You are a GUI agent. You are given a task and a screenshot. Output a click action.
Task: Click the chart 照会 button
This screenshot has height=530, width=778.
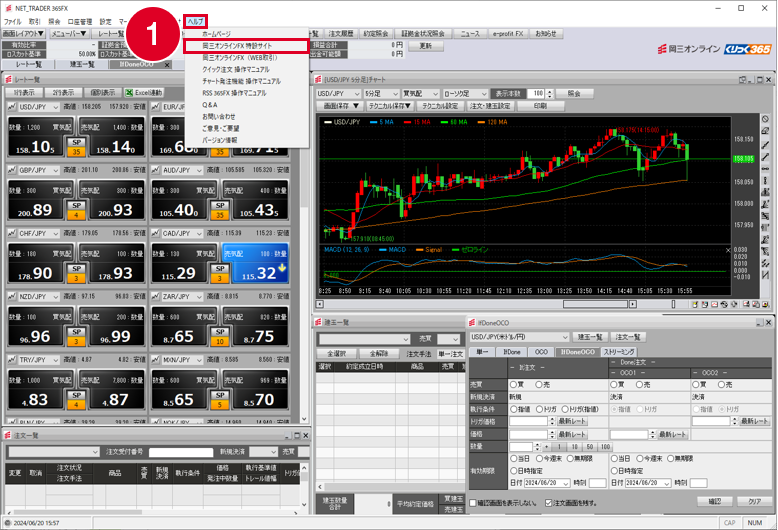coord(574,94)
